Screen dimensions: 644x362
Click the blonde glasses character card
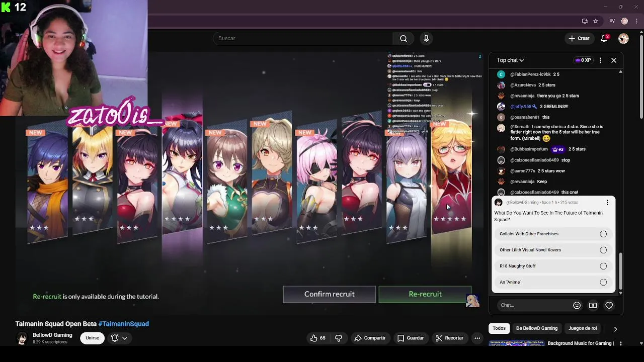[x=451, y=176]
